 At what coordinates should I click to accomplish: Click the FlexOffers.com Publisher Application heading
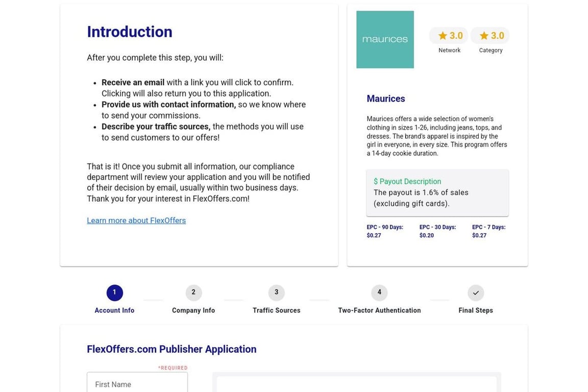[171, 349]
